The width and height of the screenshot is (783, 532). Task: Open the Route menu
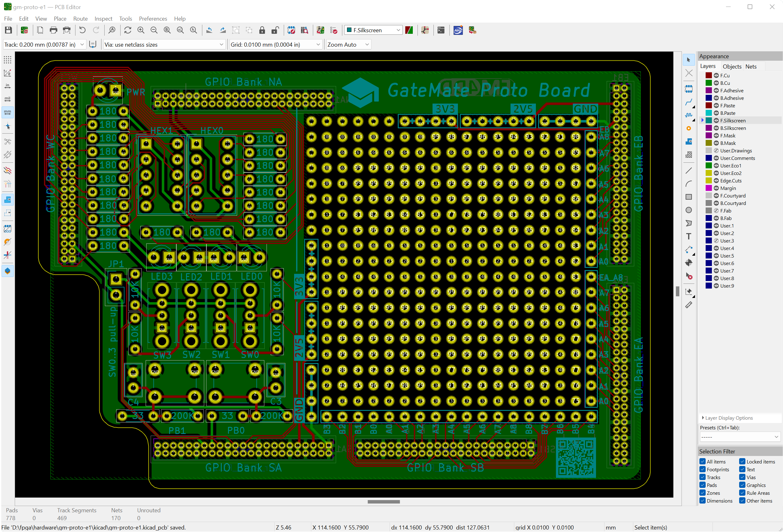[80, 18]
